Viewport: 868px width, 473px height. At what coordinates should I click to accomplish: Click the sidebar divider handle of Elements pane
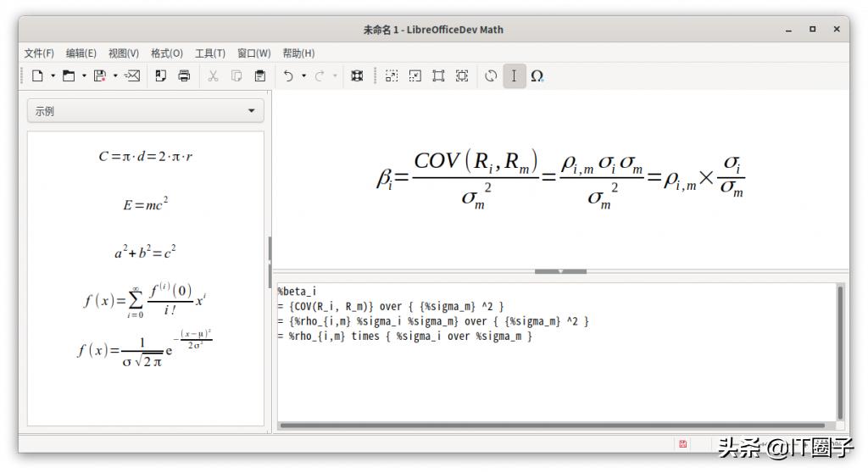pos(270,261)
